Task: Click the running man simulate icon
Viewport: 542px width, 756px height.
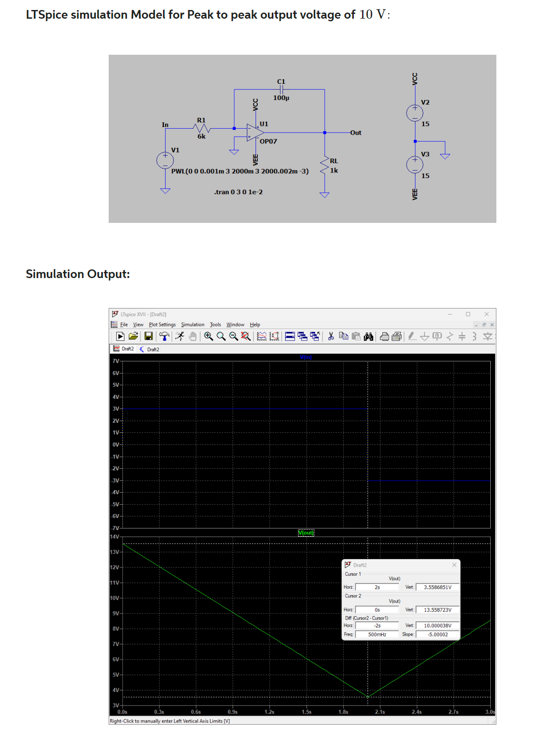Action: point(180,336)
